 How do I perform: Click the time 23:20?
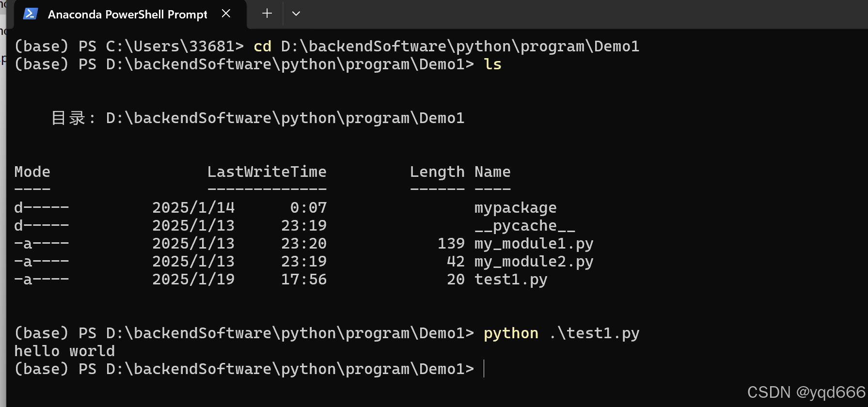(304, 243)
